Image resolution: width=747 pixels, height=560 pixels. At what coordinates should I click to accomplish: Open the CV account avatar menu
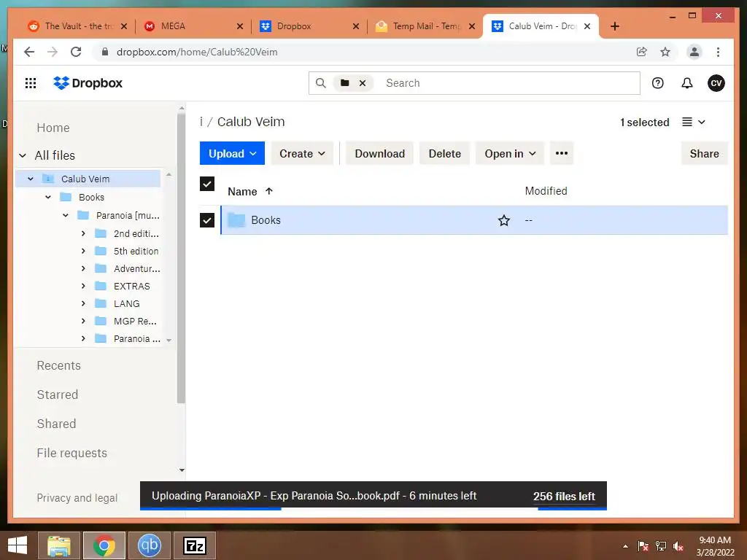(716, 83)
